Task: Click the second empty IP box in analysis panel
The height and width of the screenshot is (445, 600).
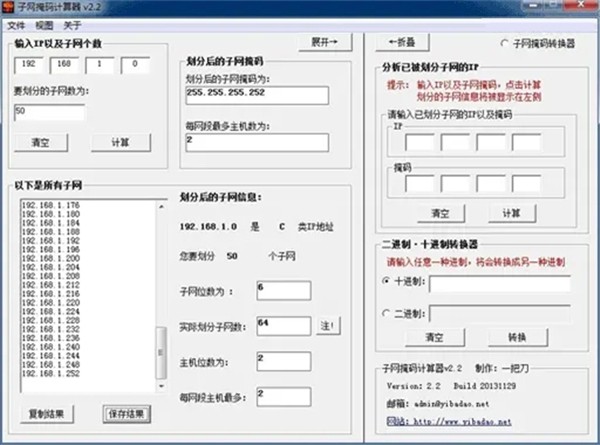Action: (x=455, y=142)
